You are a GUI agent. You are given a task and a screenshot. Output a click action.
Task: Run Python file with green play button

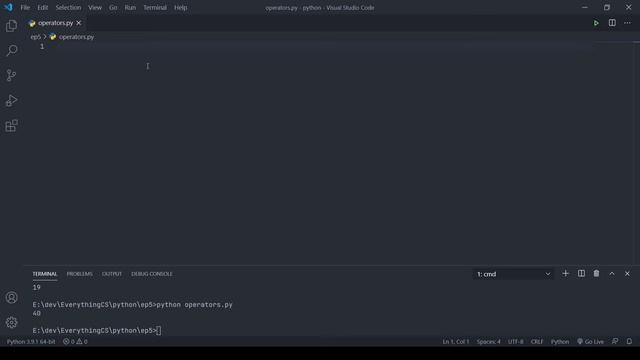596,23
